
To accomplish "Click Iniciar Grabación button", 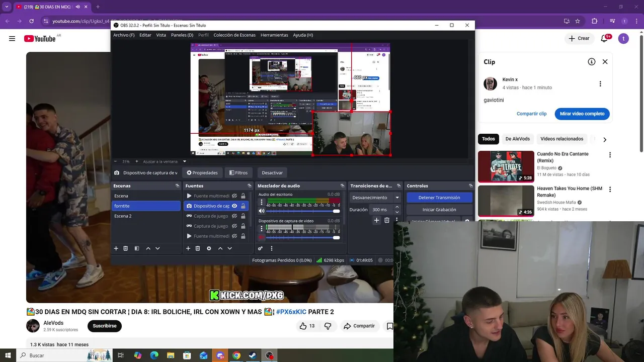I will (x=439, y=210).
